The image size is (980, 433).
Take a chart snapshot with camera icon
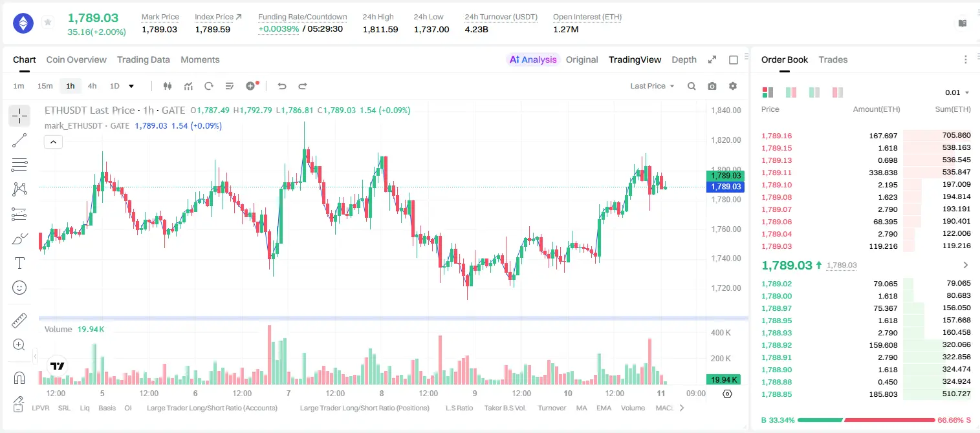pos(712,86)
